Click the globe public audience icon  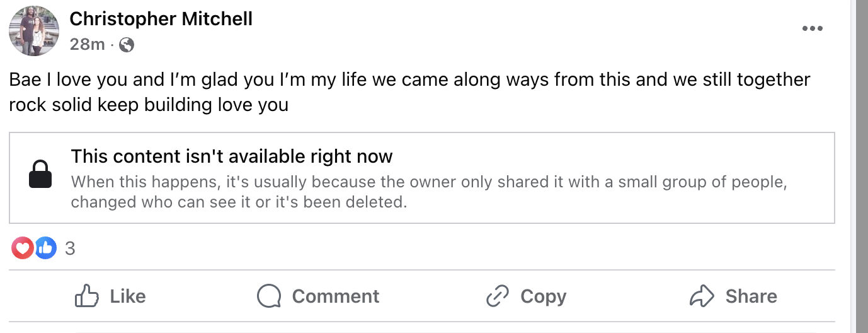click(127, 45)
